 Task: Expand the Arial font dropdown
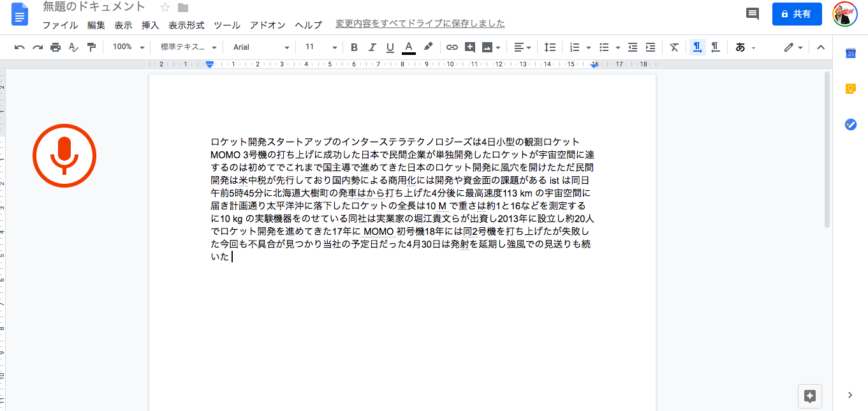click(x=261, y=47)
